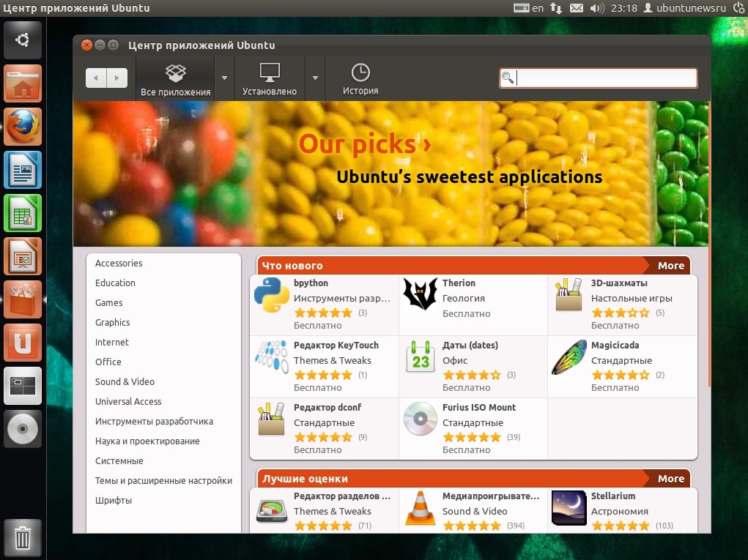Click the Редактор dconf icon
The height and width of the screenshot is (560, 748).
tap(272, 419)
